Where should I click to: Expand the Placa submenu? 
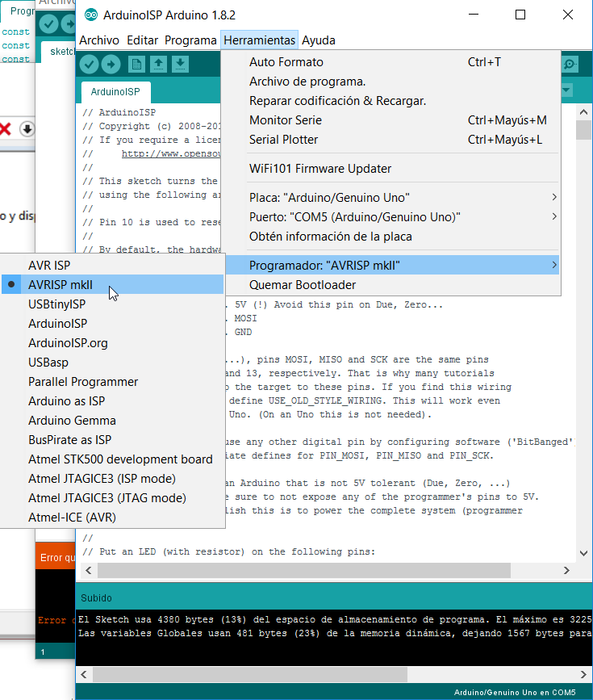(390, 197)
